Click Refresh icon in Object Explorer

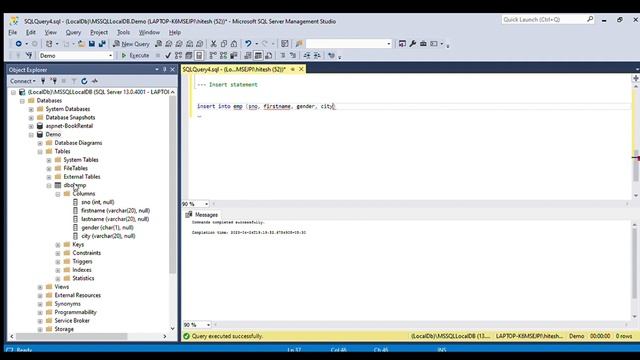84,81
